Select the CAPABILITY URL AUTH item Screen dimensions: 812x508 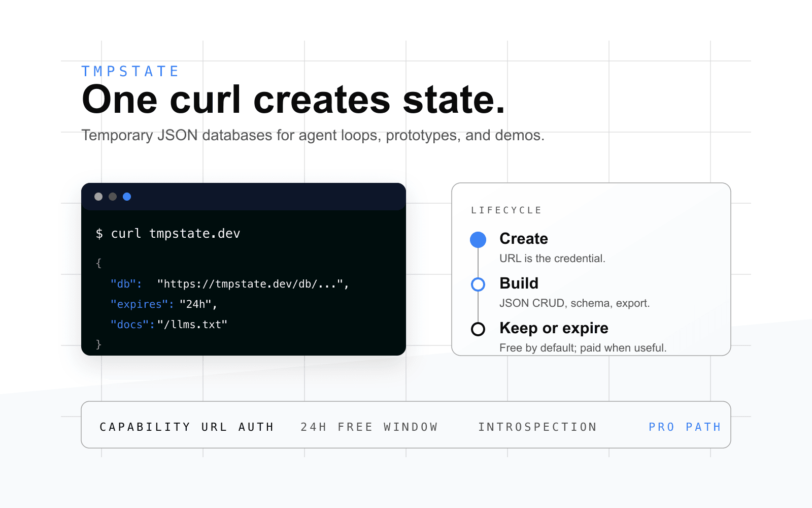coord(186,427)
